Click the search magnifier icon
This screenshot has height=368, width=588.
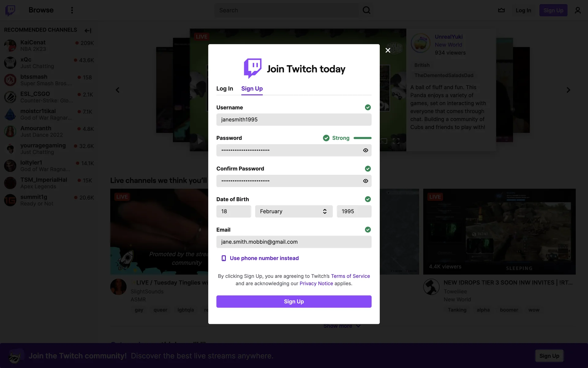[366, 10]
